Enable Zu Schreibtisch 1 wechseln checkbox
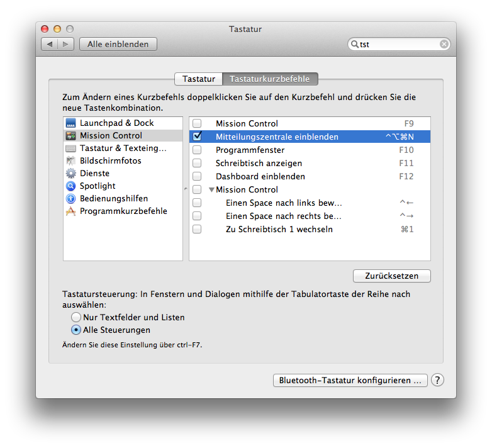492x448 pixels. tap(197, 229)
